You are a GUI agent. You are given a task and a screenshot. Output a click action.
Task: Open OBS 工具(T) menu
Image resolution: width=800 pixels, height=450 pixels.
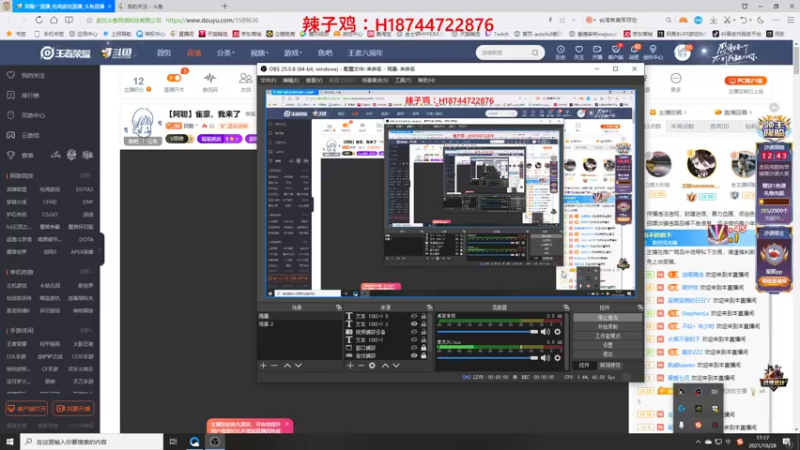pos(403,80)
